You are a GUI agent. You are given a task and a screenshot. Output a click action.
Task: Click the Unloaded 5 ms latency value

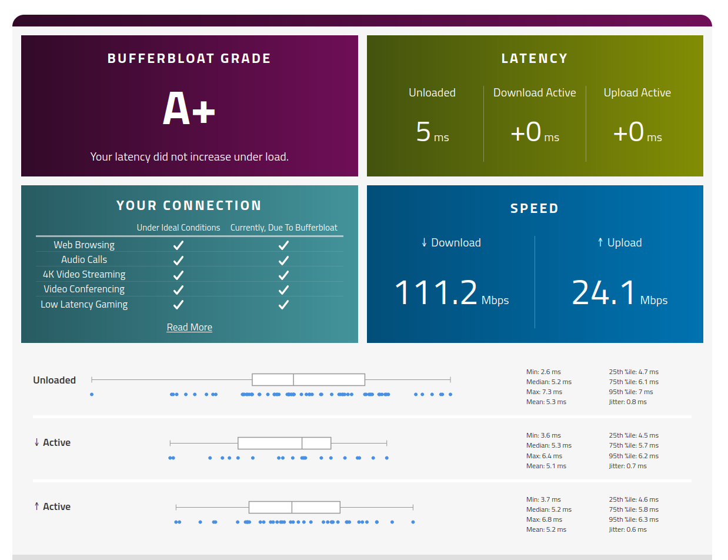pyautogui.click(x=432, y=132)
